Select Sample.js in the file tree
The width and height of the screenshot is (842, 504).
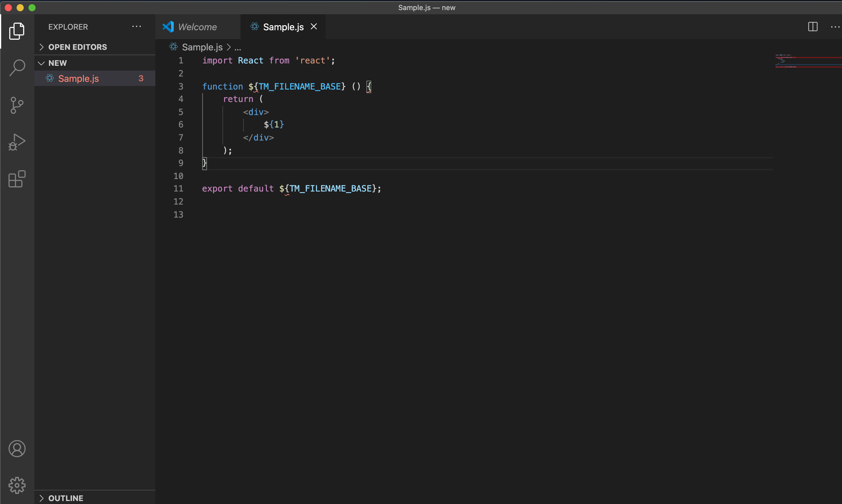(79, 79)
